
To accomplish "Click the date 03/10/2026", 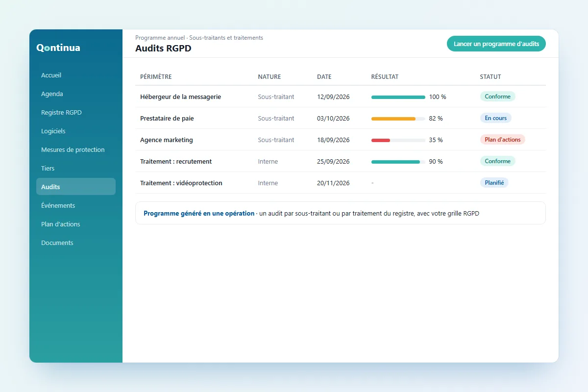I will [x=334, y=119].
